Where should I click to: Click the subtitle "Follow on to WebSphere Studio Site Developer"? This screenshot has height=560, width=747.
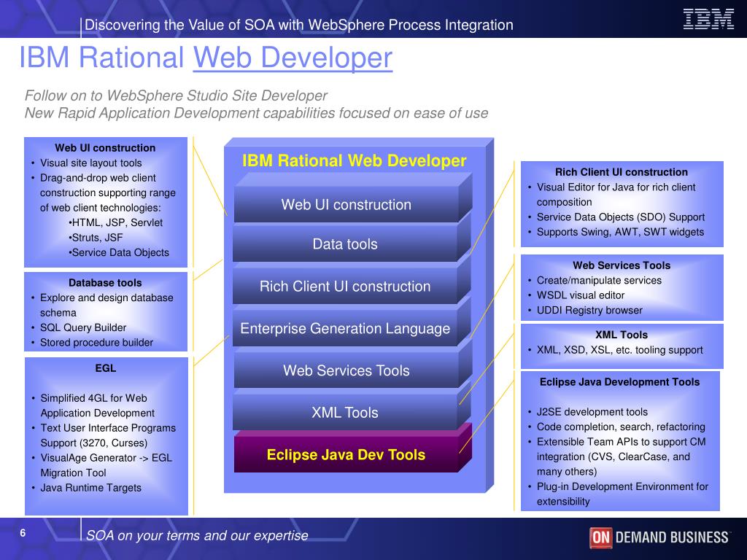click(176, 96)
